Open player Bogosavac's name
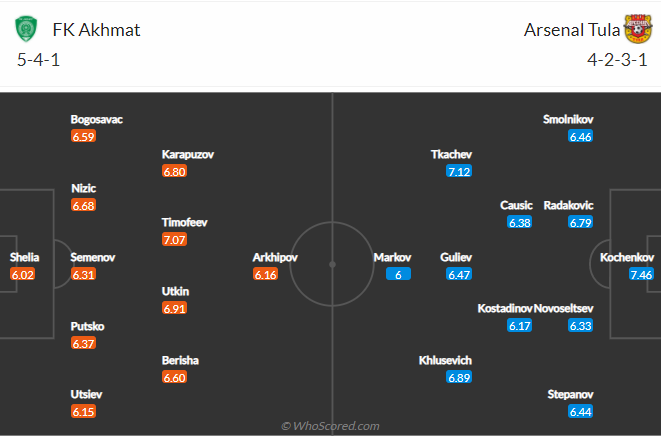This screenshot has height=436, width=661. click(x=97, y=119)
